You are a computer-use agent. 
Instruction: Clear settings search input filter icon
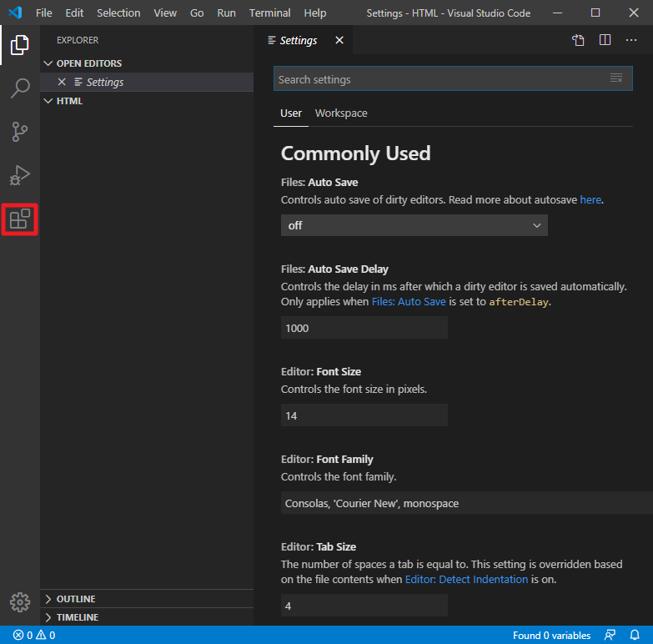616,78
